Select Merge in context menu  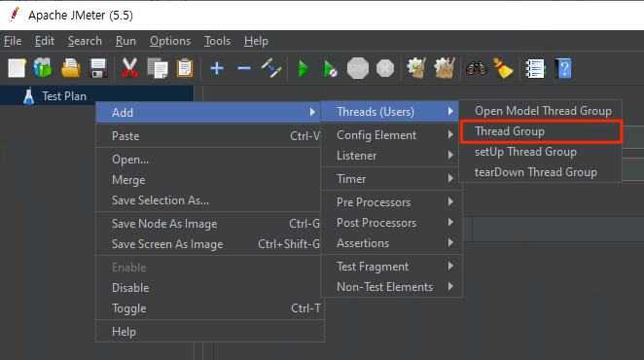pyautogui.click(x=208, y=180)
